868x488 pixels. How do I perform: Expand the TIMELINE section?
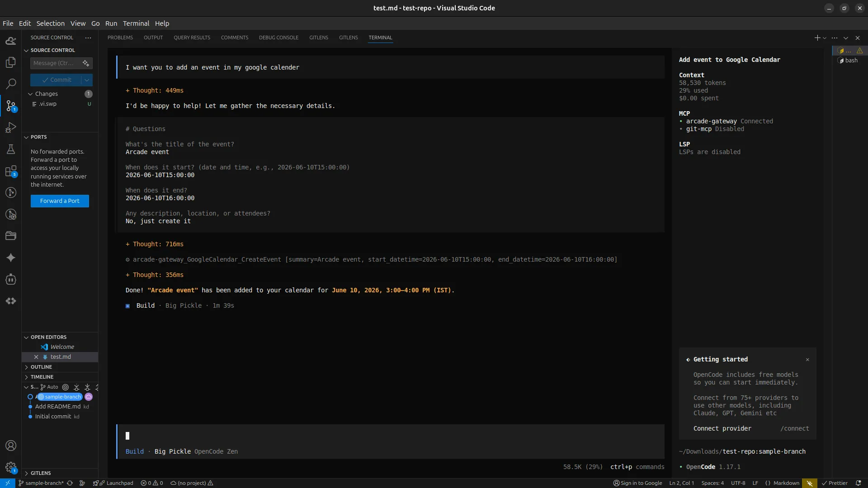click(x=26, y=377)
